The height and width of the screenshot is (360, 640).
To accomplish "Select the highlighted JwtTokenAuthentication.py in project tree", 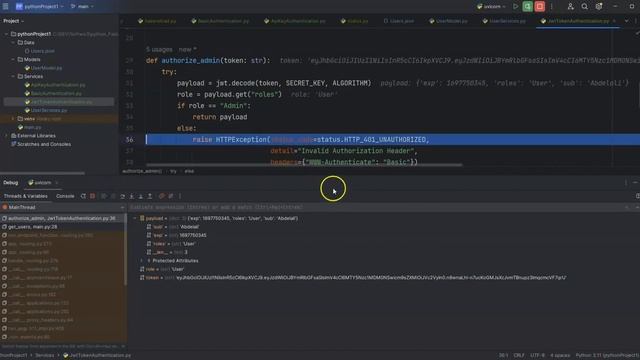I will coord(58,102).
